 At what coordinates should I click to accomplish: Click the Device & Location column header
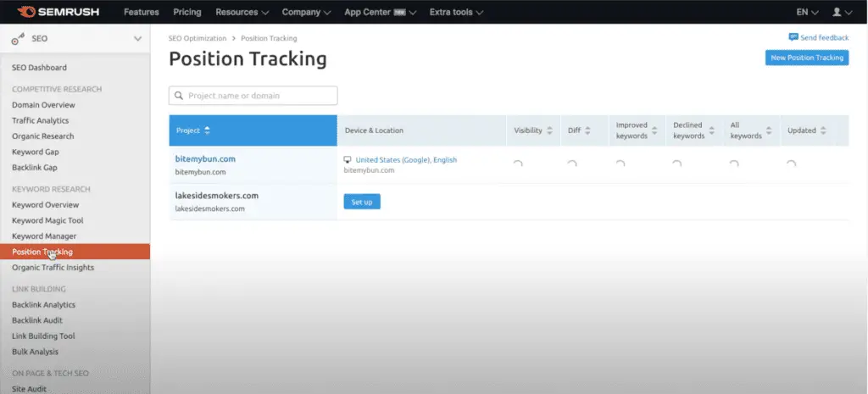pyautogui.click(x=374, y=130)
